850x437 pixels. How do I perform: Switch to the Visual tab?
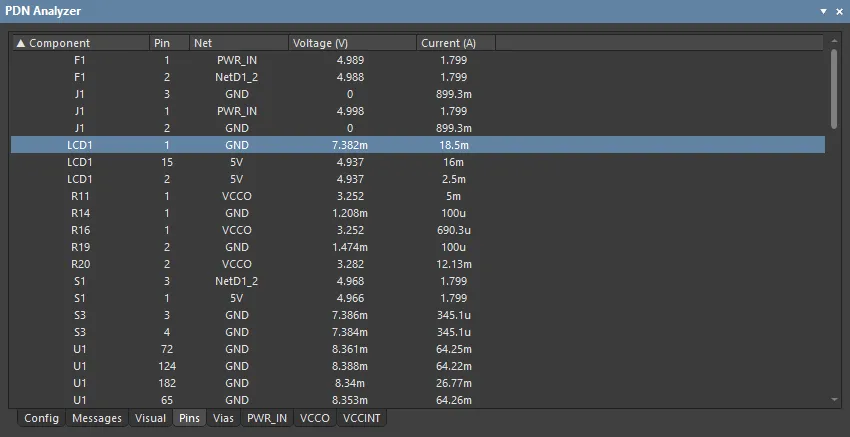click(x=151, y=418)
